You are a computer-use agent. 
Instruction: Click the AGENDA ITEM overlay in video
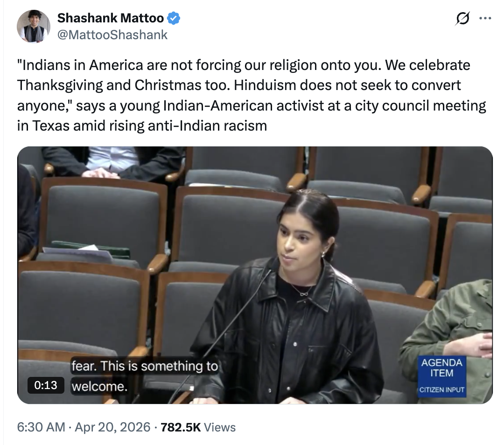click(441, 368)
